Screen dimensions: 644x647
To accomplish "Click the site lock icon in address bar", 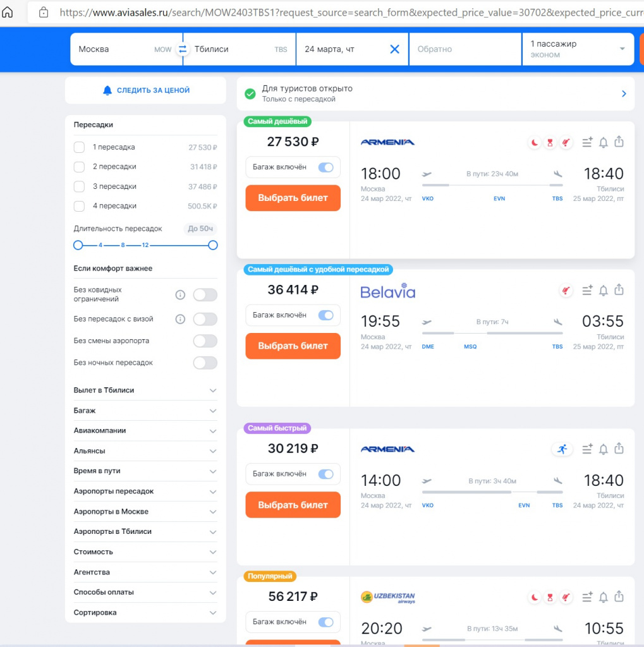I will 44,13.
